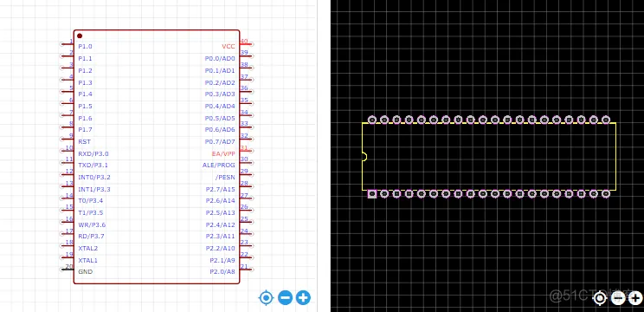The width and height of the screenshot is (644, 312).
Task: Select the P2.1/A9 pin label
Action: 222,260
